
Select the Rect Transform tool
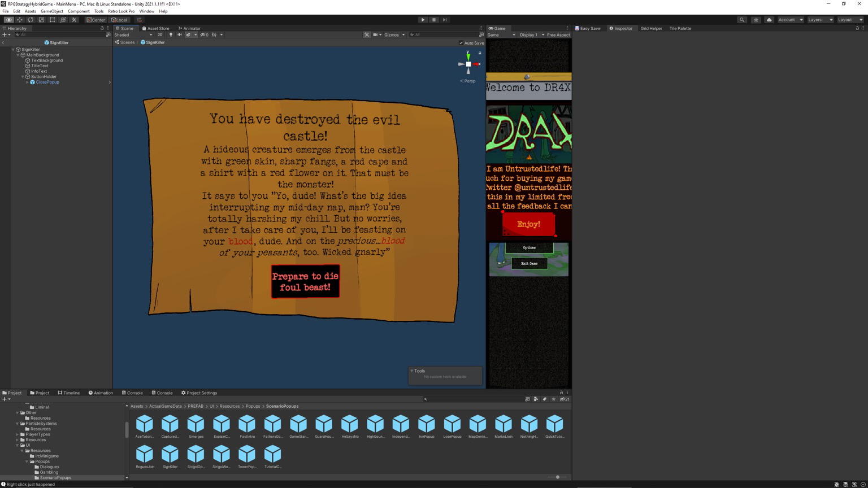[52, 20]
